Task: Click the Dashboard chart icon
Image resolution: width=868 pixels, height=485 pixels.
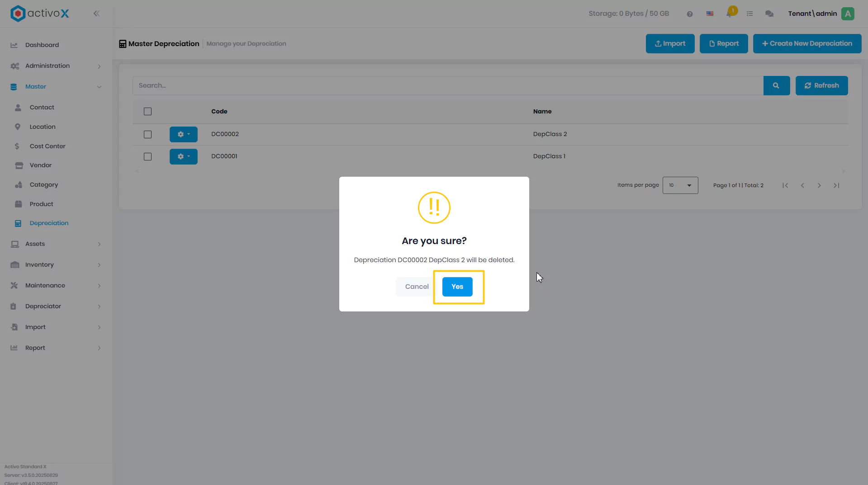Action: click(x=14, y=45)
